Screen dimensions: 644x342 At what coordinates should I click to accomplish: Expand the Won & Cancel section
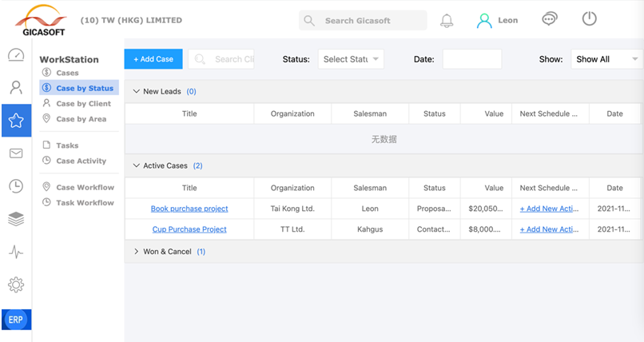click(137, 252)
